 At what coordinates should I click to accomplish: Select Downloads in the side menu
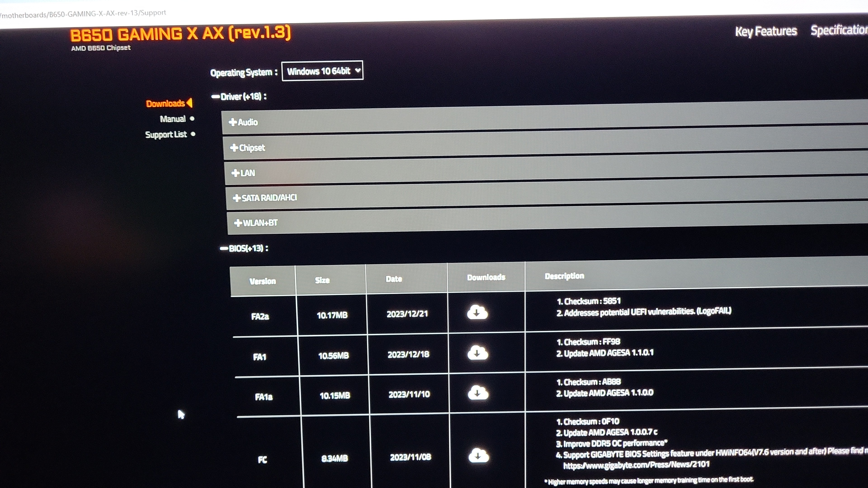(x=165, y=103)
